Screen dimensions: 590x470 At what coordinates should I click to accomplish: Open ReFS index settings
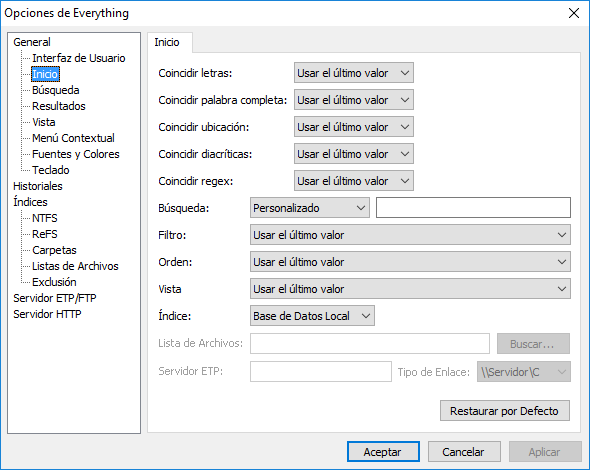pyautogui.click(x=45, y=234)
